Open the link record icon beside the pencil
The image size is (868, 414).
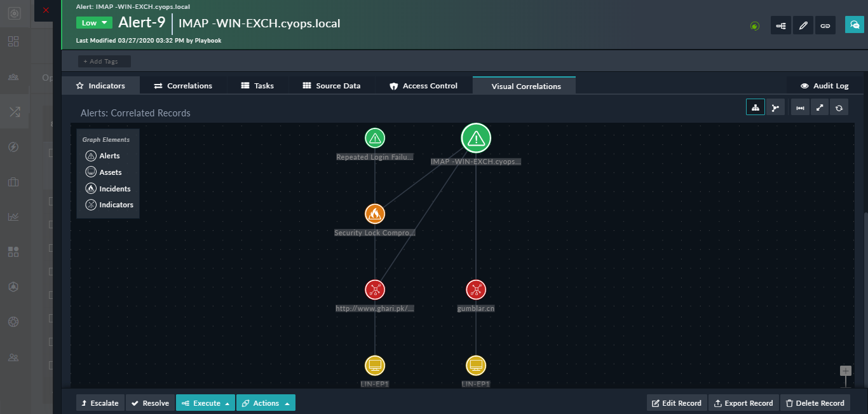pos(825,25)
